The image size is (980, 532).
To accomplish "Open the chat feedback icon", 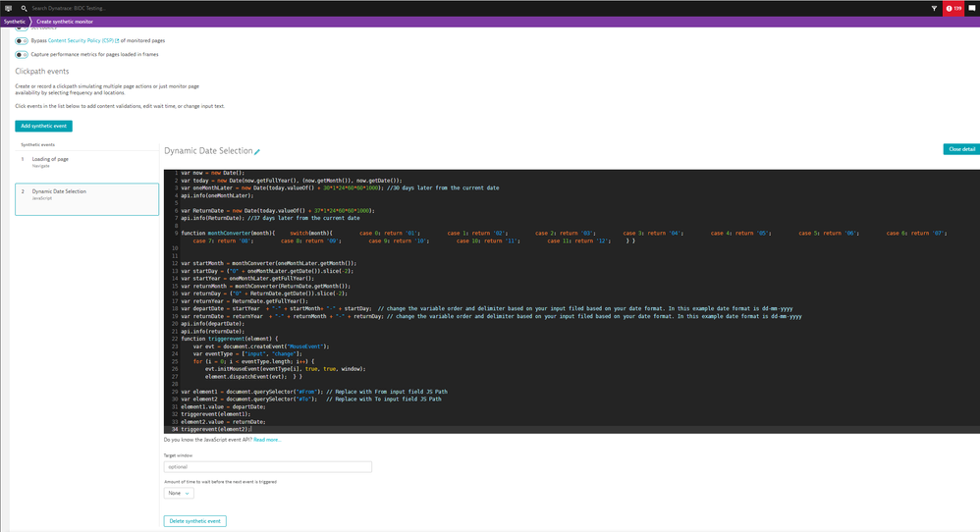I will point(972,8).
